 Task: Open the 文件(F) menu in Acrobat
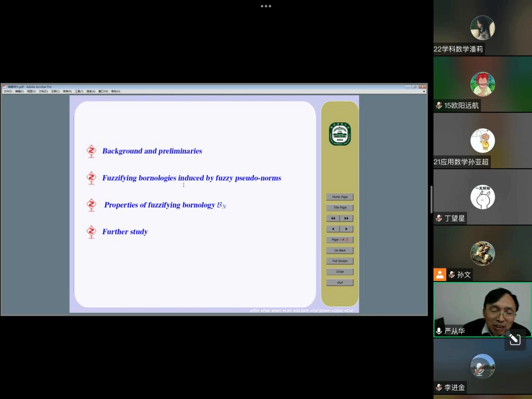7,91
